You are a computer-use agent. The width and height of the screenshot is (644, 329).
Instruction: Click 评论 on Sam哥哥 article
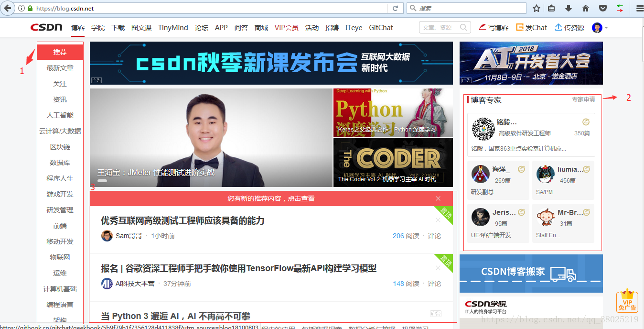434,236
